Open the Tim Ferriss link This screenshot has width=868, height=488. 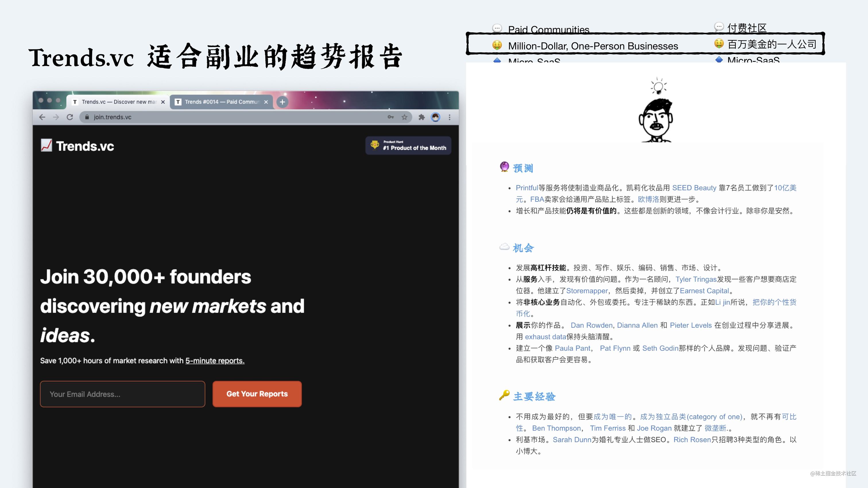pos(608,428)
